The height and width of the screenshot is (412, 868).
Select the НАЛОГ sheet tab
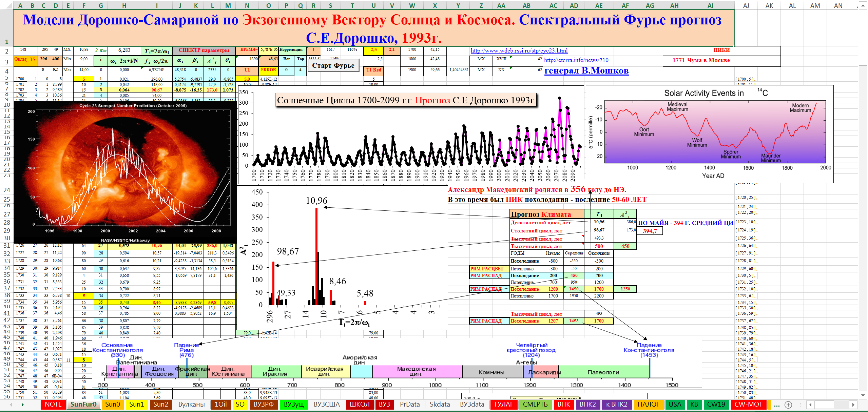tap(648, 405)
